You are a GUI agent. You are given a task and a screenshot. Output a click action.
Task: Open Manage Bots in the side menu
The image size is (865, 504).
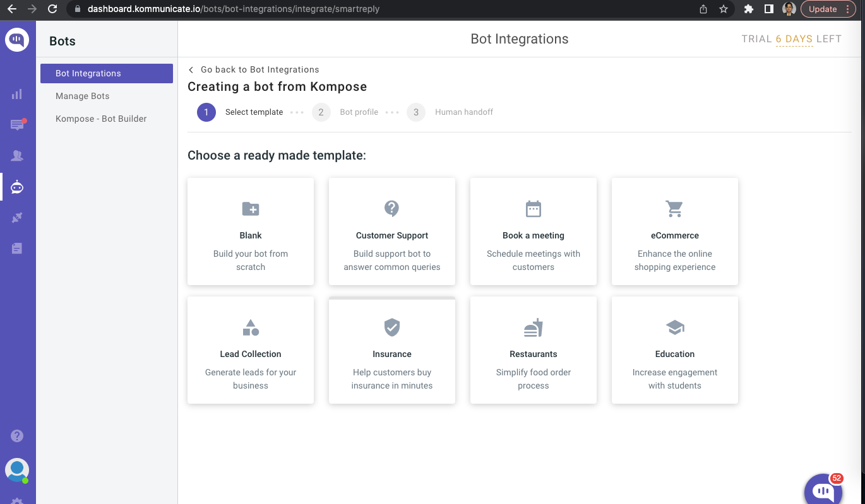tap(83, 96)
